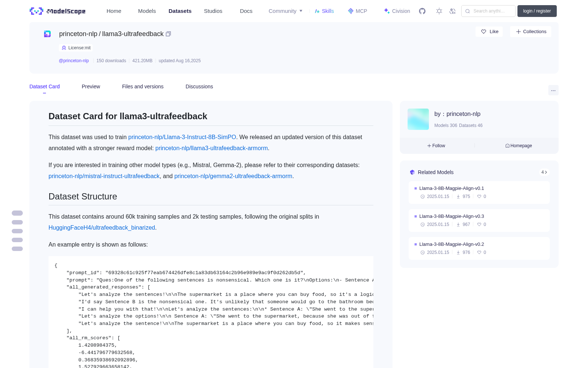The height and width of the screenshot is (368, 588).
Task: Open the Civision nav item
Action: point(397,11)
